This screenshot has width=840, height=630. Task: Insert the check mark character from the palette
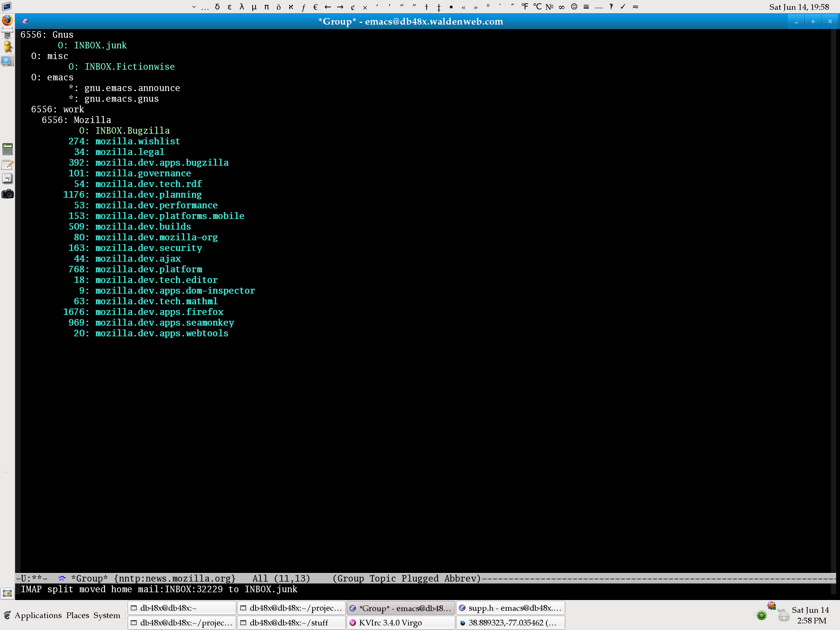tap(623, 7)
